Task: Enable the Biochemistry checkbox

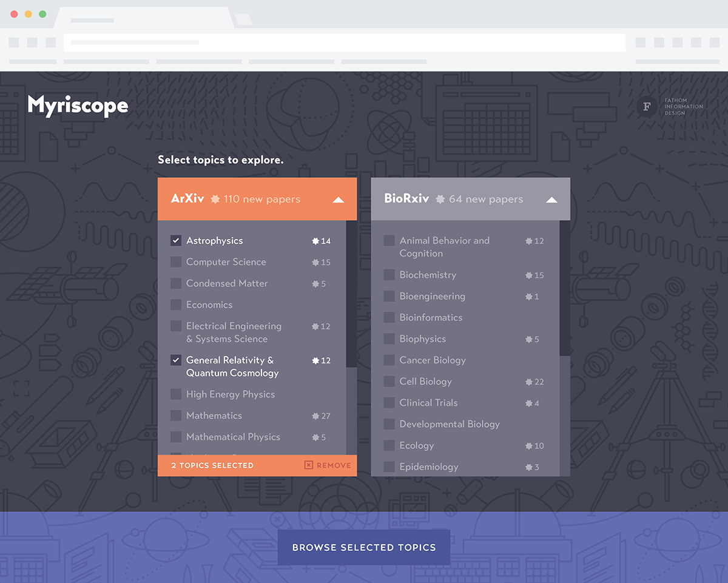Action: pos(389,275)
